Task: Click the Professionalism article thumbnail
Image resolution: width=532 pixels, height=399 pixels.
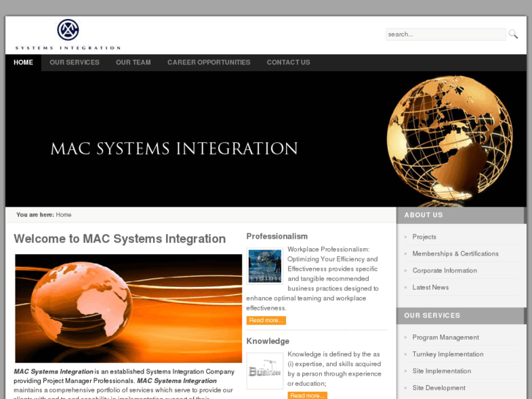Action: click(x=265, y=266)
